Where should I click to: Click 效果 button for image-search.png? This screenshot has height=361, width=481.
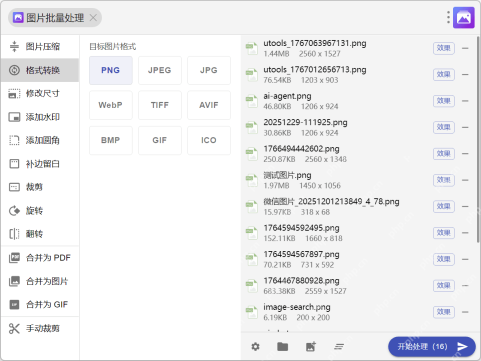(x=444, y=312)
